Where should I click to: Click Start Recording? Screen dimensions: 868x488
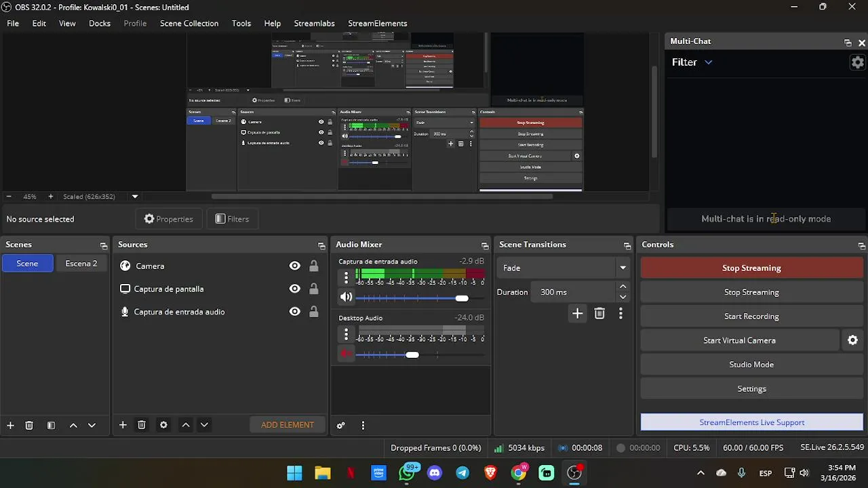point(751,317)
